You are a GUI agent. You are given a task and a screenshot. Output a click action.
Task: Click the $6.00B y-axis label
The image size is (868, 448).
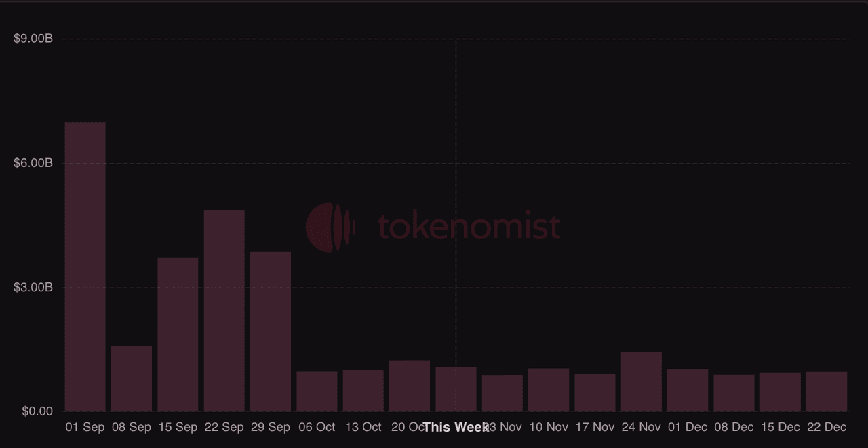pyautogui.click(x=33, y=163)
